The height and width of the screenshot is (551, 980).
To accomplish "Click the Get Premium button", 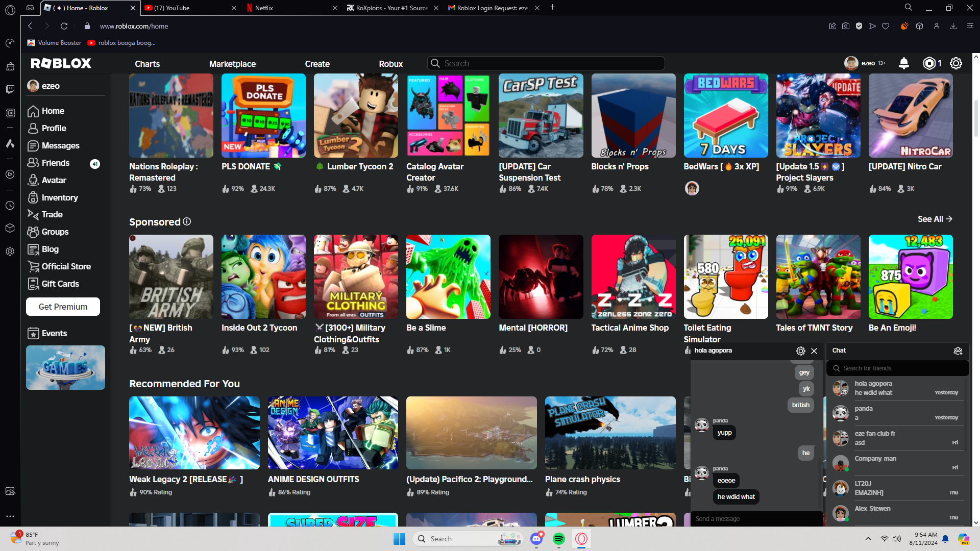I will pos(63,307).
